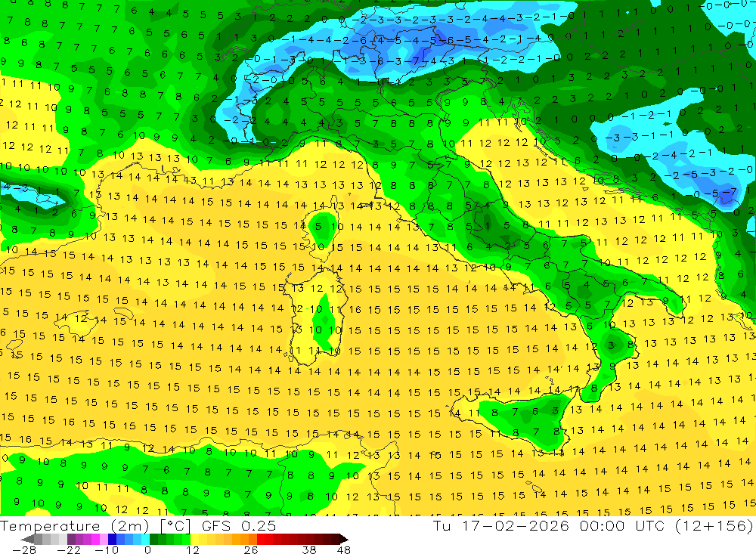Click the '26' legend scale label
The width and height of the screenshot is (756, 554).
[x=251, y=549]
